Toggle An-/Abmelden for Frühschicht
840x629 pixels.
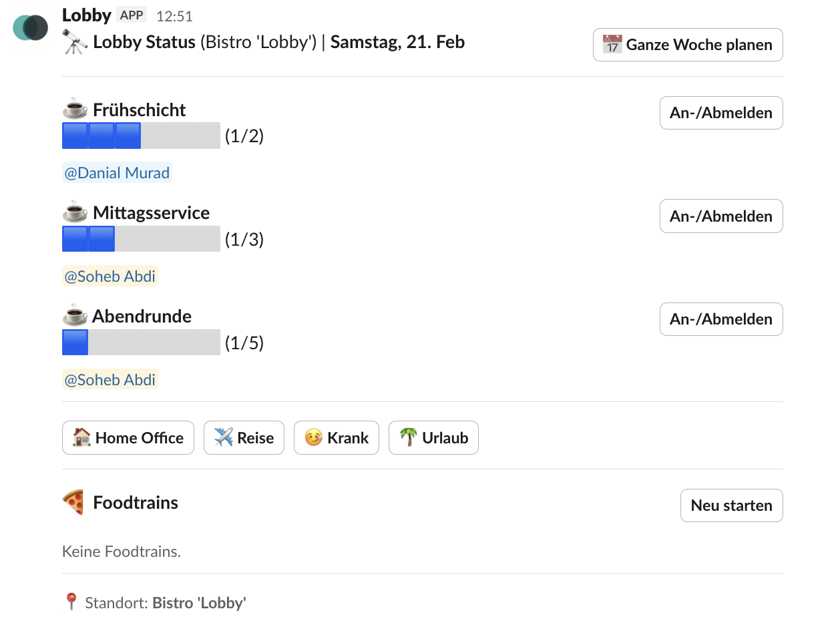[721, 113]
